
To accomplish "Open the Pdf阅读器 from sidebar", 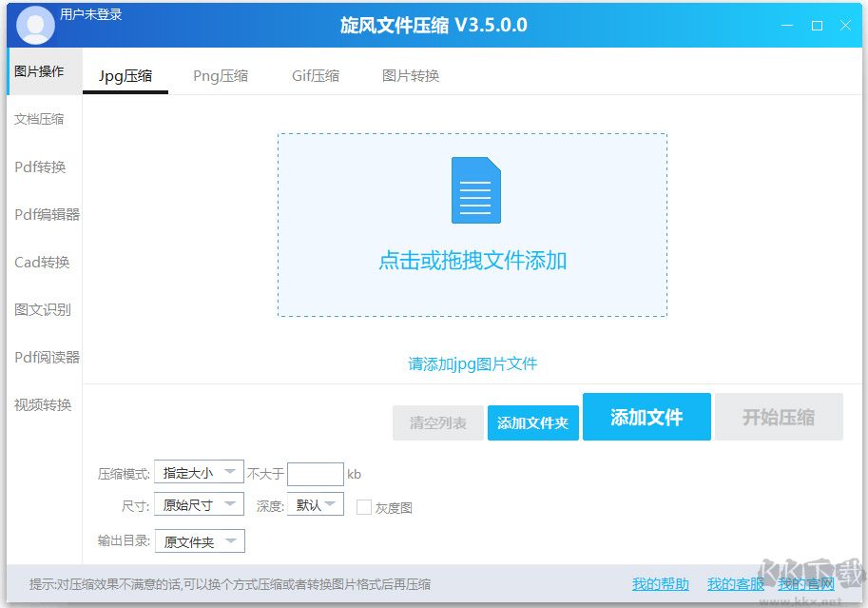I will 43,357.
